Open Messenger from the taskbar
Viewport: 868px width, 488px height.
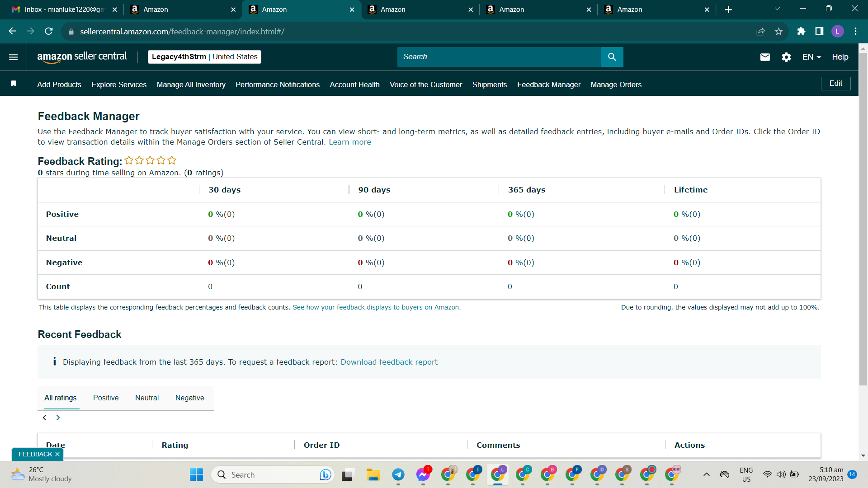coord(423,474)
